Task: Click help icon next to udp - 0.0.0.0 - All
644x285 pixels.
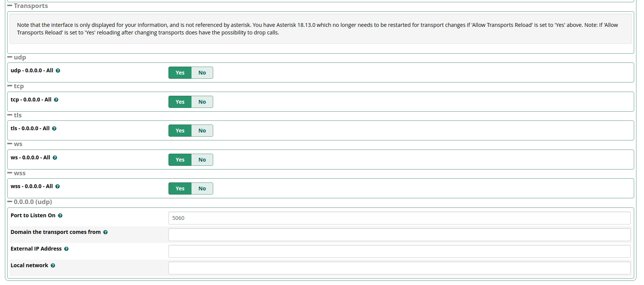Action: tap(58, 71)
